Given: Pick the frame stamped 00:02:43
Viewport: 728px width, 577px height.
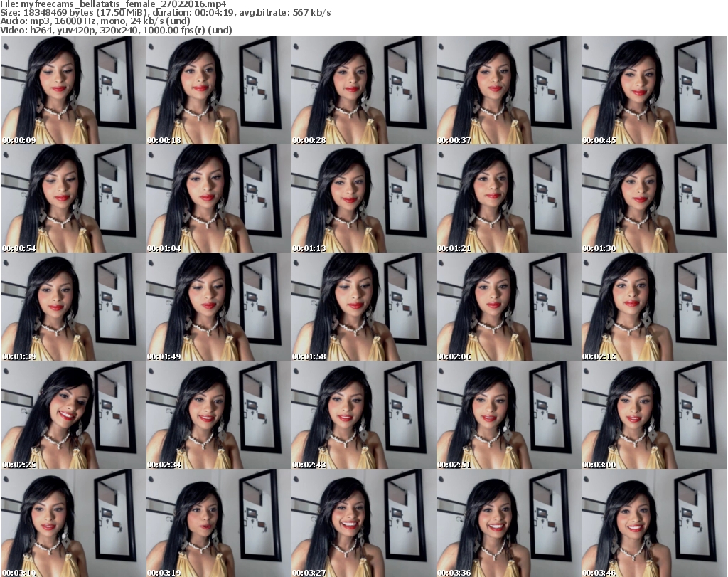Looking at the screenshot, I should (363, 415).
